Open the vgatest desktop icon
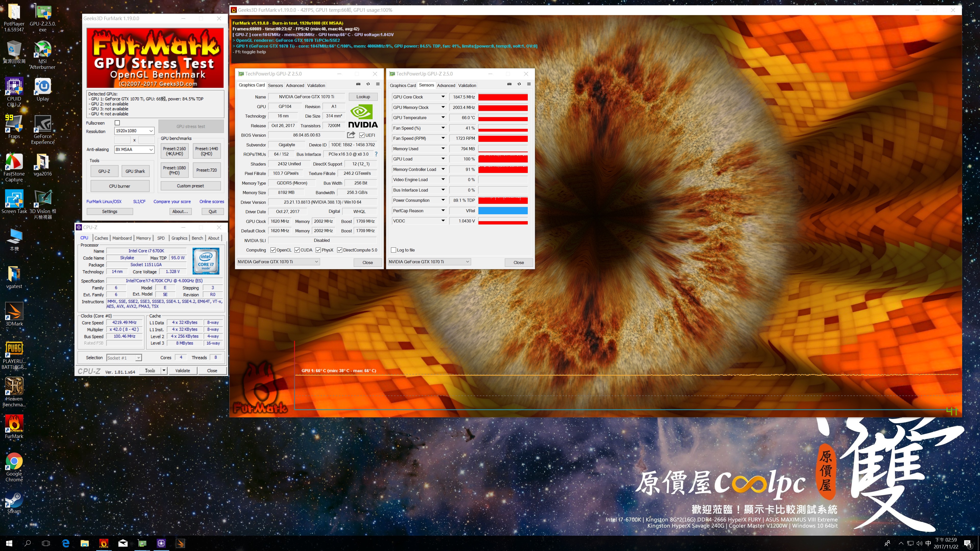The width and height of the screenshot is (980, 551). click(x=14, y=277)
